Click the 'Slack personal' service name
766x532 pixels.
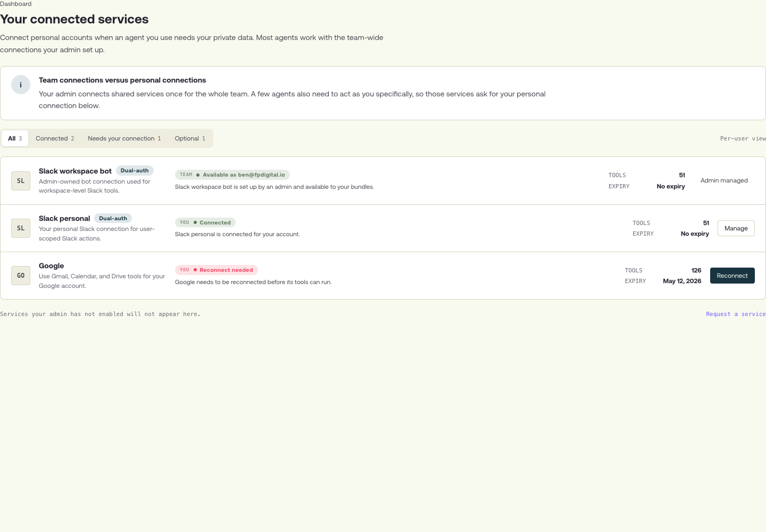point(64,218)
